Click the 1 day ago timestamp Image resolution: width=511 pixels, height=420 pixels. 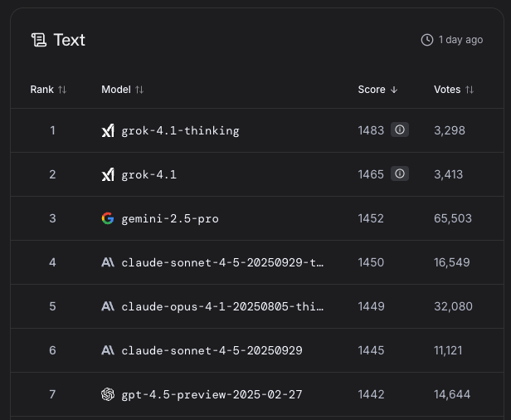pyautogui.click(x=461, y=40)
